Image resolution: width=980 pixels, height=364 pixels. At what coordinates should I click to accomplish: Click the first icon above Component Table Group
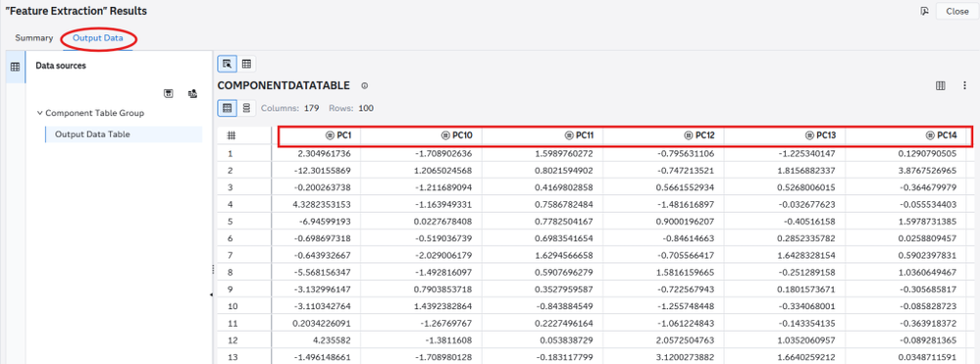tap(168, 94)
